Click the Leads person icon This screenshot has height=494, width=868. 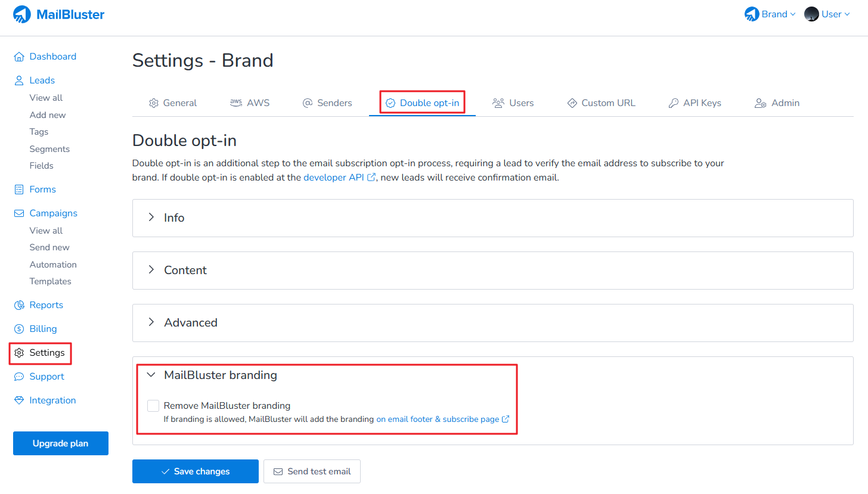(x=19, y=80)
